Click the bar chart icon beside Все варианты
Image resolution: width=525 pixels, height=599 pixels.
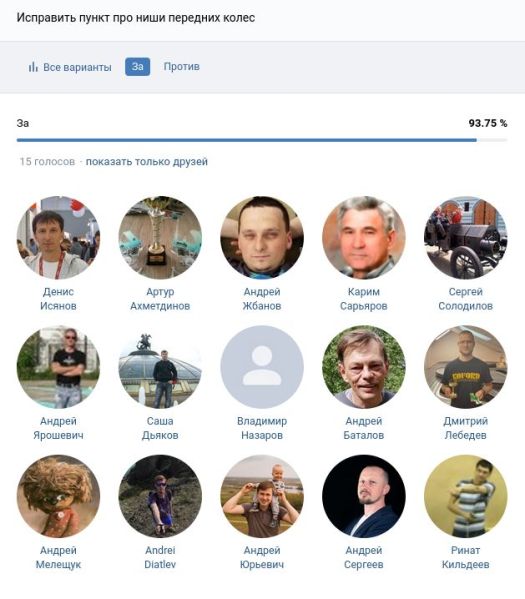coord(33,67)
